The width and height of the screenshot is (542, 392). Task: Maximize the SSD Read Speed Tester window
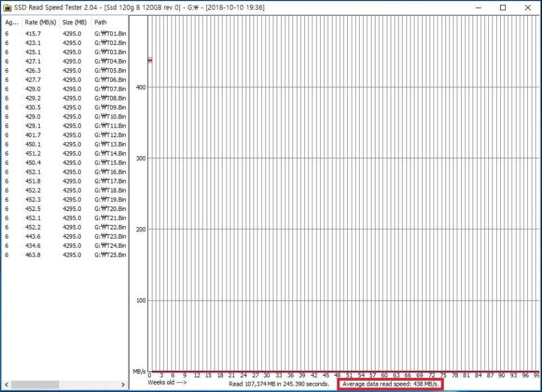pyautogui.click(x=503, y=7)
